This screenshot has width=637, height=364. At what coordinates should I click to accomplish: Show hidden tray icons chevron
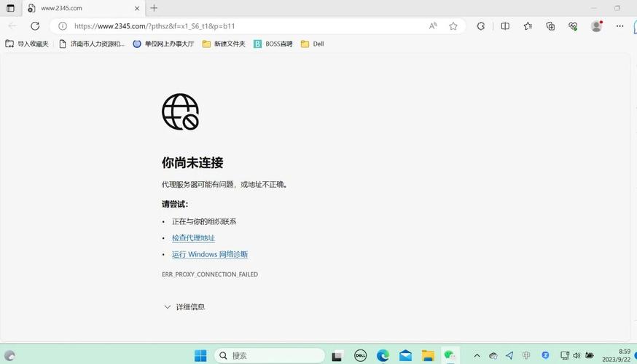click(x=477, y=356)
